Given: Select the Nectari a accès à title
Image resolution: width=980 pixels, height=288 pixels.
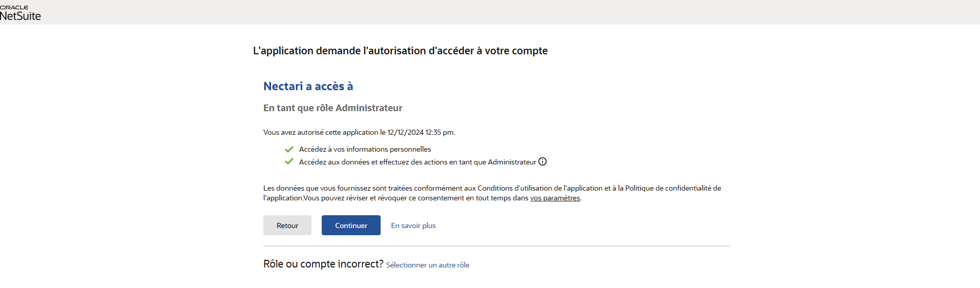Looking at the screenshot, I should point(308,86).
